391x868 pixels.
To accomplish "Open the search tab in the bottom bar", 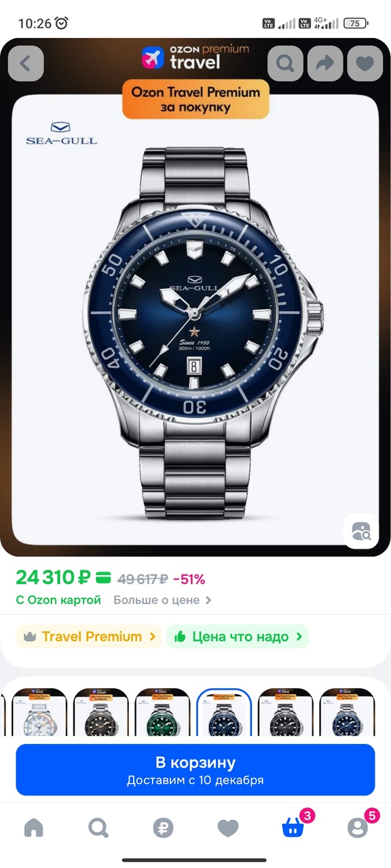I will (x=98, y=827).
